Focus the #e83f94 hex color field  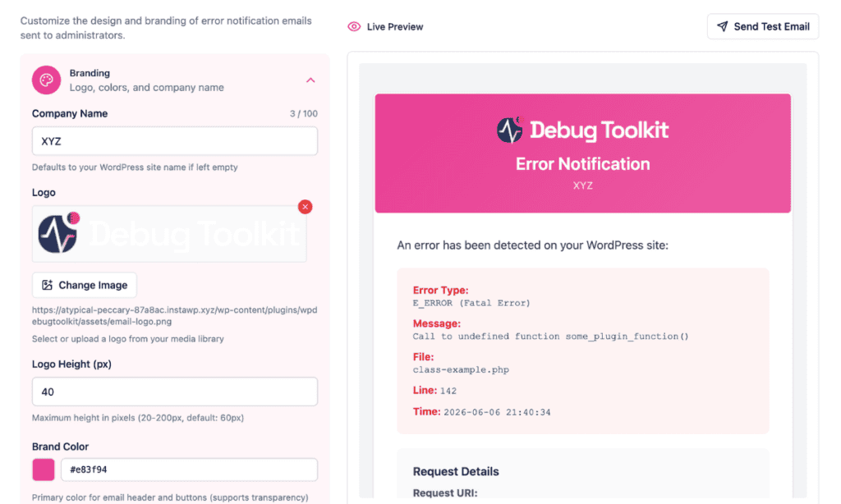pos(190,470)
